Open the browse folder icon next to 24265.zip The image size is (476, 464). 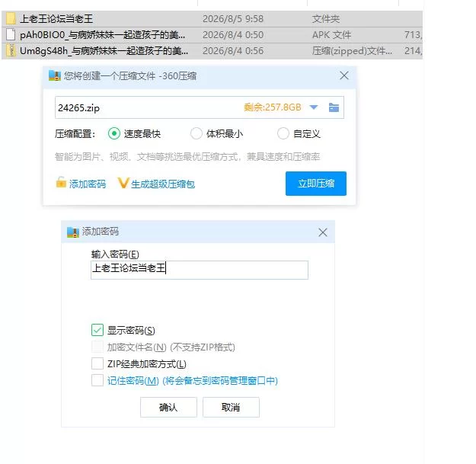334,107
